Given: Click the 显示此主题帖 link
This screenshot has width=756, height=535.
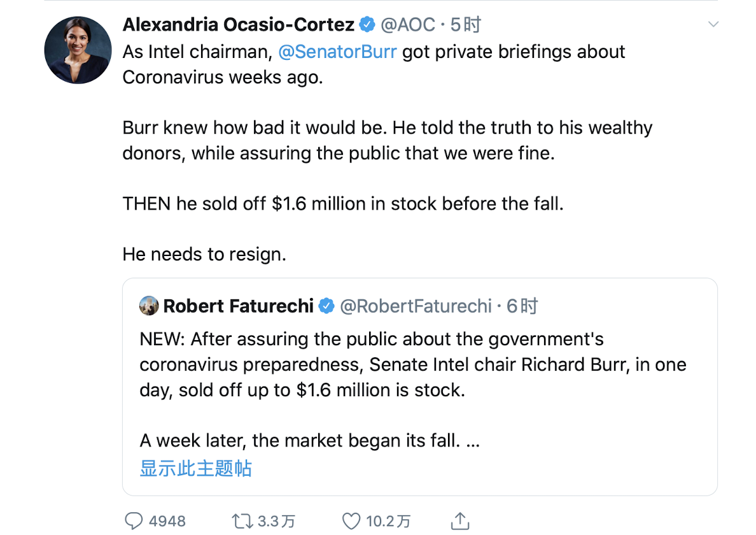Looking at the screenshot, I should [196, 469].
